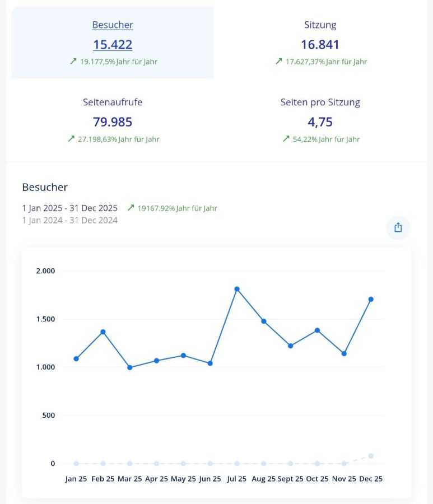Click previous-year Dec 25 faded data point
This screenshot has width=433, height=504.
[371, 456]
